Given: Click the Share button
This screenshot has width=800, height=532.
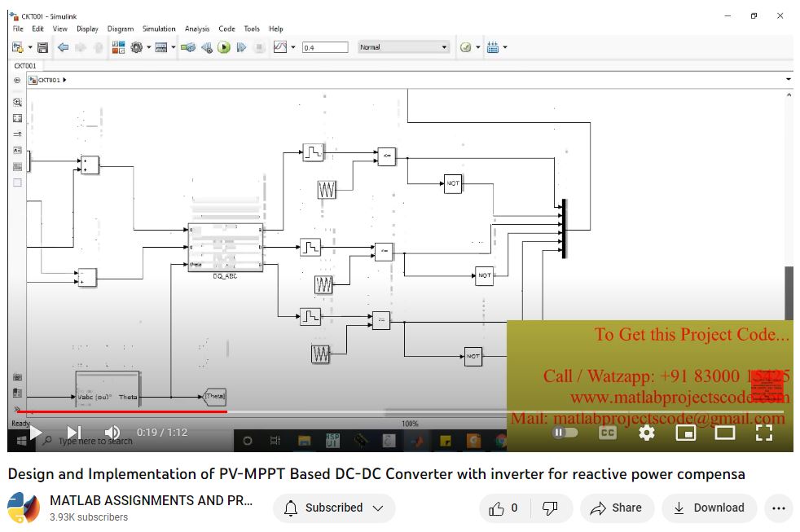Looking at the screenshot, I should [616, 508].
